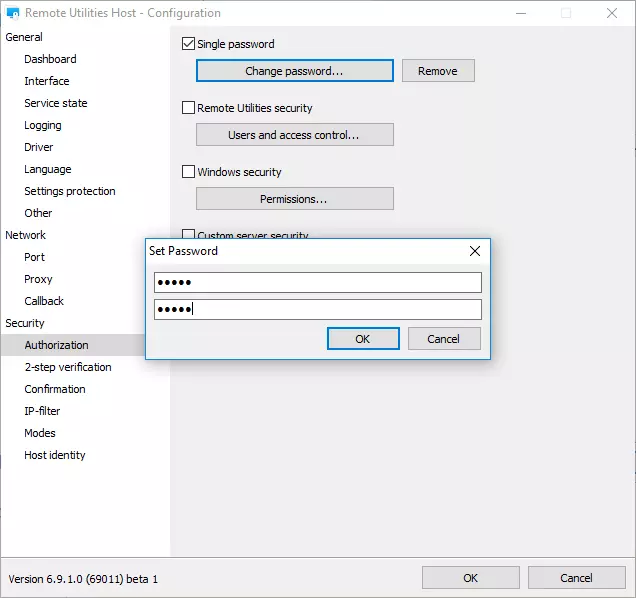Open Host identity settings page
636x598 pixels.
click(55, 455)
